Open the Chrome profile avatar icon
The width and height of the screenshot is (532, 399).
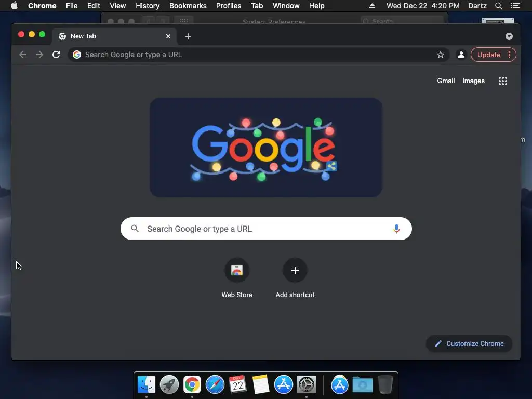(x=461, y=55)
